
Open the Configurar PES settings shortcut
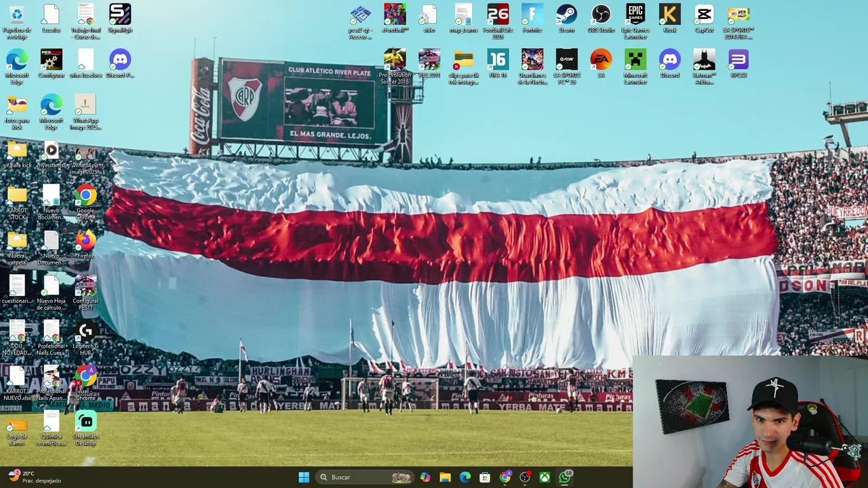(x=51, y=63)
